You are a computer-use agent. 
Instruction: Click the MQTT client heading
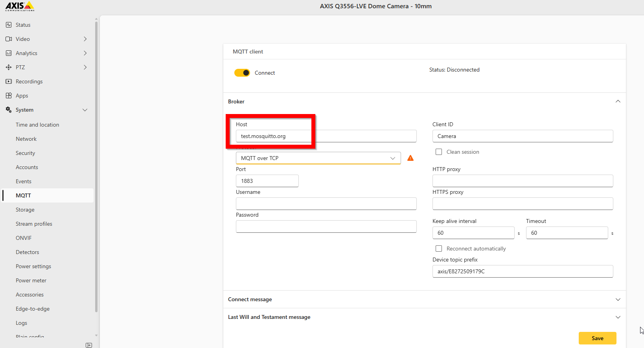point(248,52)
